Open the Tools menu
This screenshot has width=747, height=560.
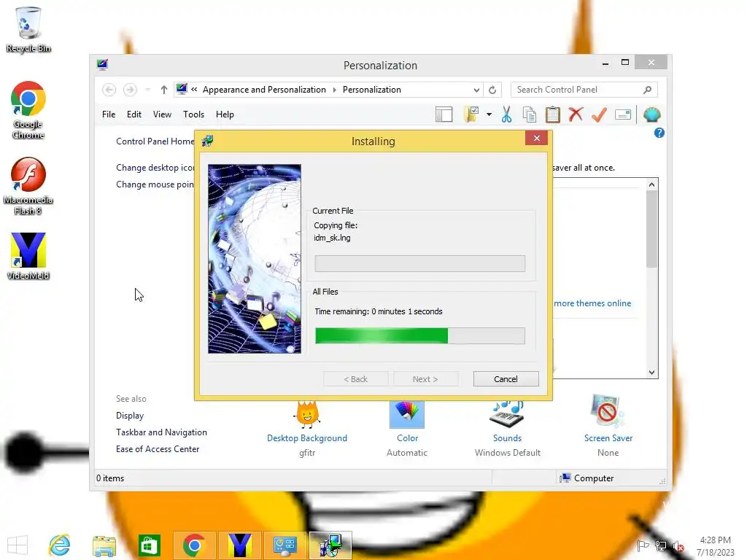tap(193, 114)
